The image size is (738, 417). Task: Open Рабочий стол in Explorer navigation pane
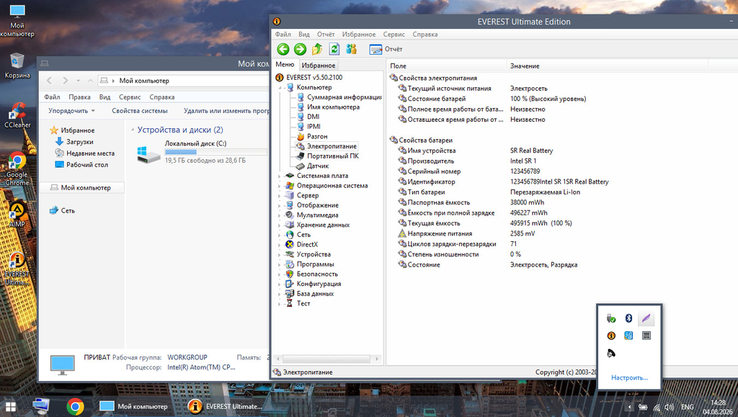click(81, 165)
